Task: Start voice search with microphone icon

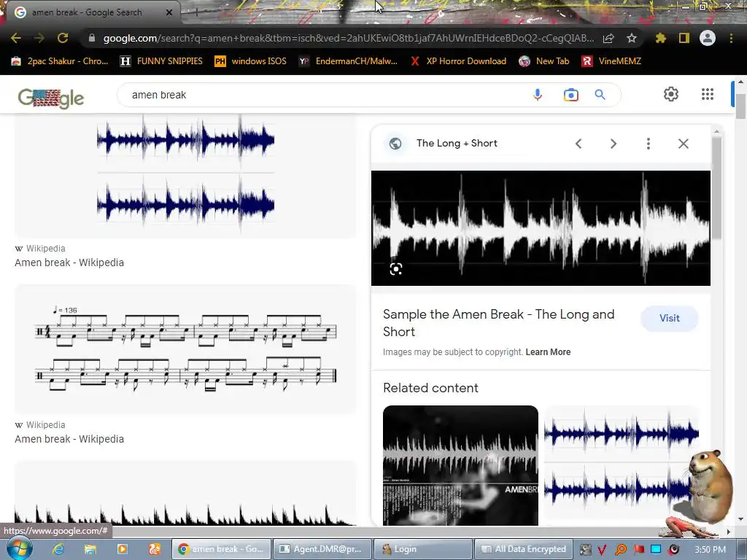Action: tap(538, 95)
